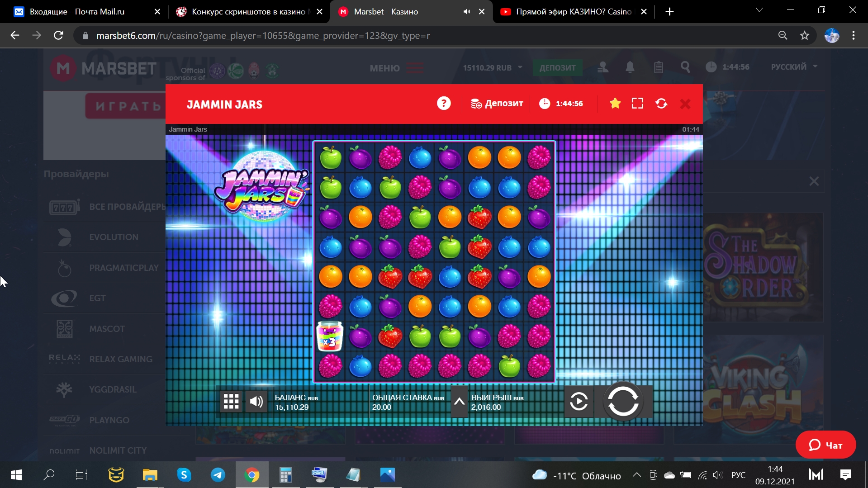Select ВСЕ ПРОВАЙДЕРЫ in providers list
The image size is (868, 488).
108,207
